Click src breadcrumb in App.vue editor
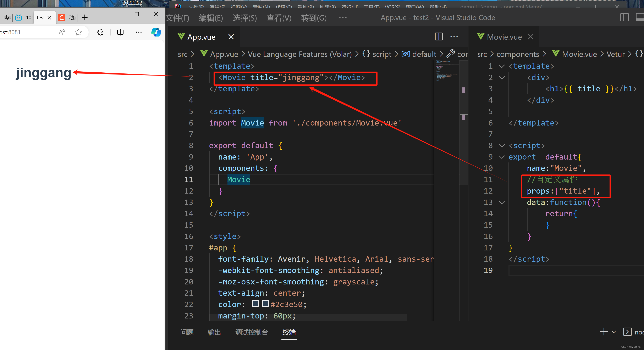 (x=183, y=54)
